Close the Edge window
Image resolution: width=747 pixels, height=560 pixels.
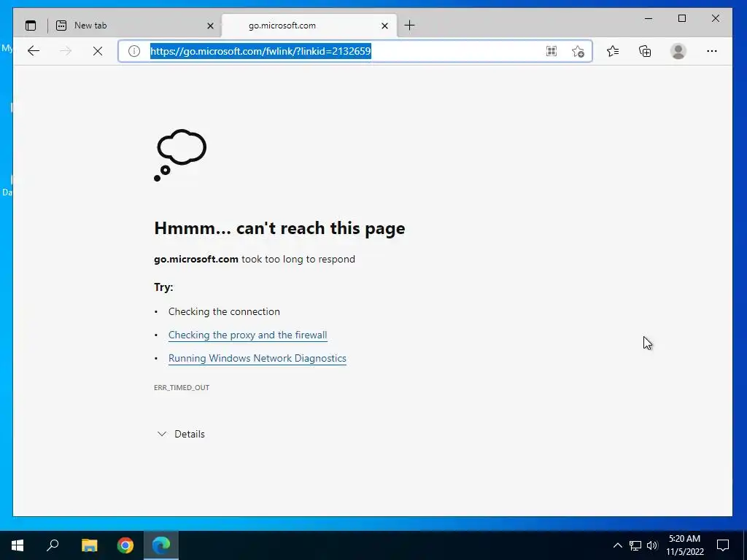coord(716,18)
